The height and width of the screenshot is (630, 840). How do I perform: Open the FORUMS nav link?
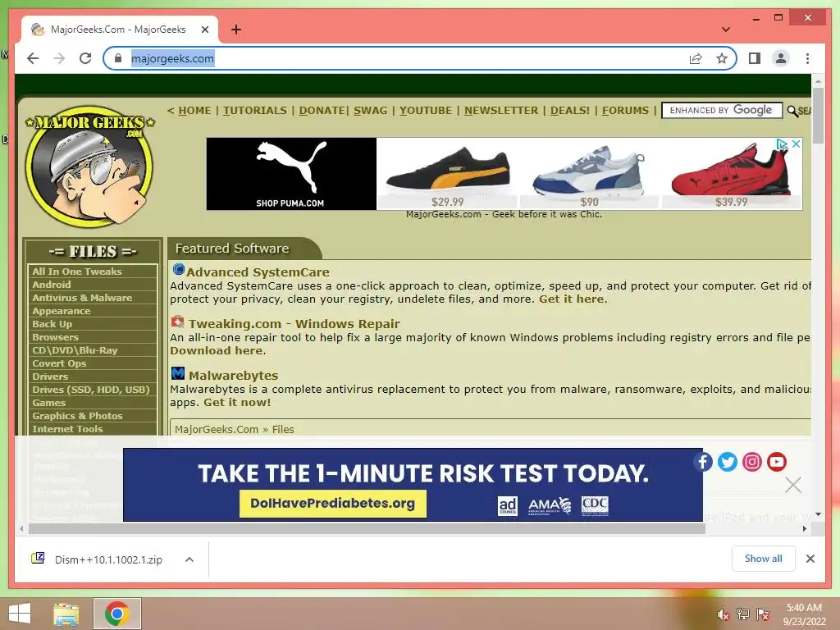[625, 111]
